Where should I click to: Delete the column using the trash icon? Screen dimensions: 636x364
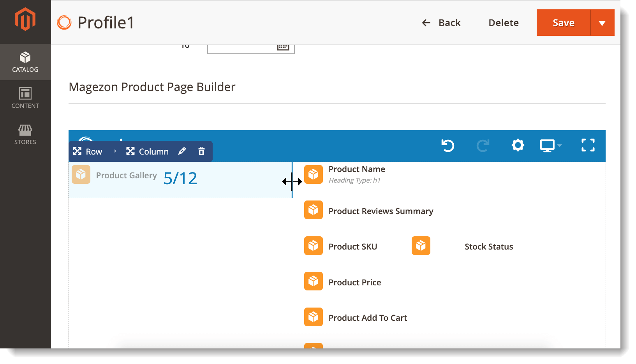pyautogui.click(x=201, y=151)
